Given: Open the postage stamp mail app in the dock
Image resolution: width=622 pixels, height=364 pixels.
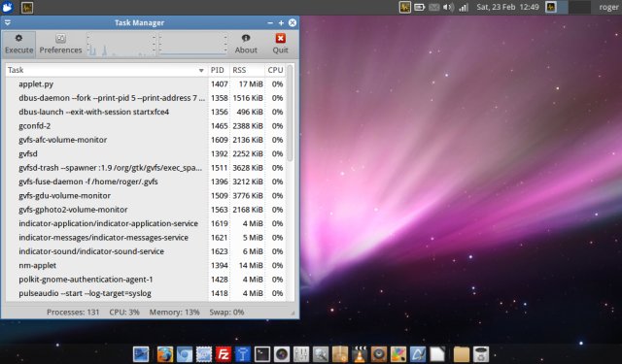Looking at the screenshot, I should tap(204, 354).
